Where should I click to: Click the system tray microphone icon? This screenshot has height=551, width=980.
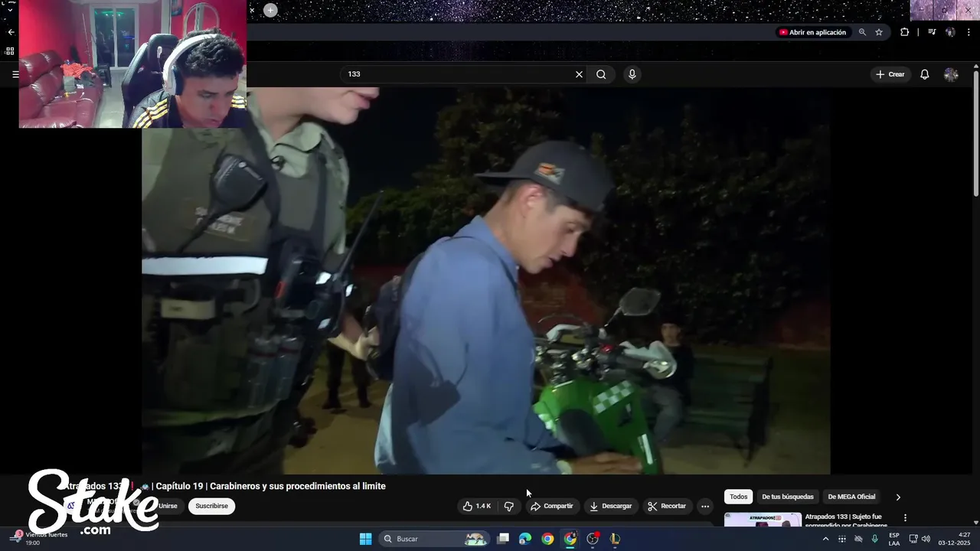(875, 539)
